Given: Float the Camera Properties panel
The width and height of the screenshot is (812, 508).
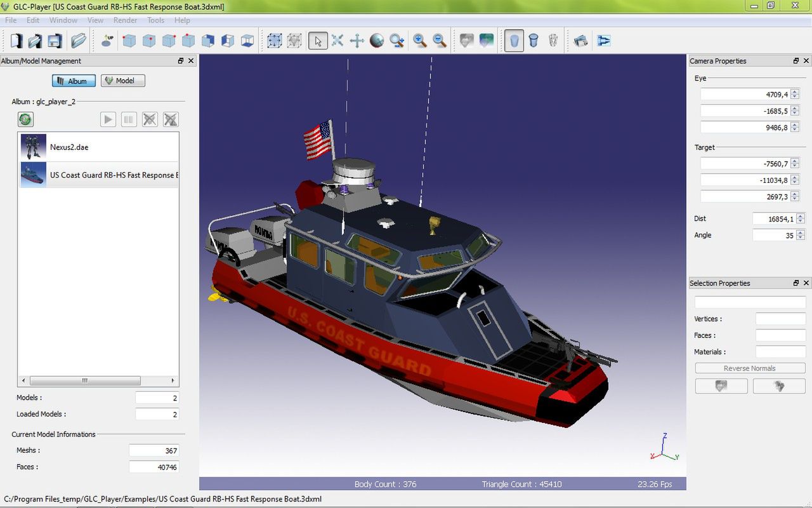Looking at the screenshot, I should coord(796,61).
